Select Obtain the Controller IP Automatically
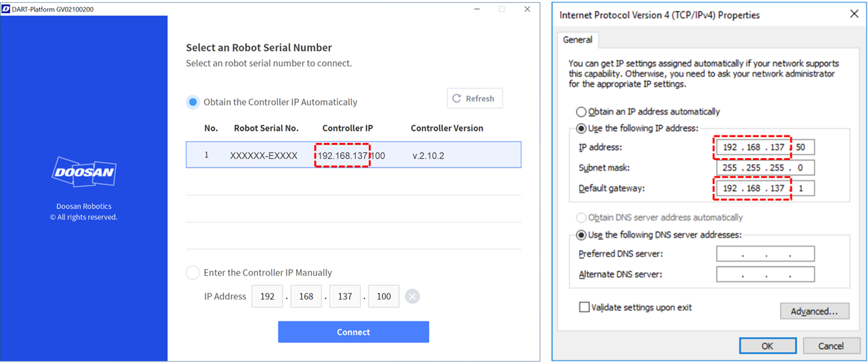This screenshot has width=868, height=363. (193, 102)
